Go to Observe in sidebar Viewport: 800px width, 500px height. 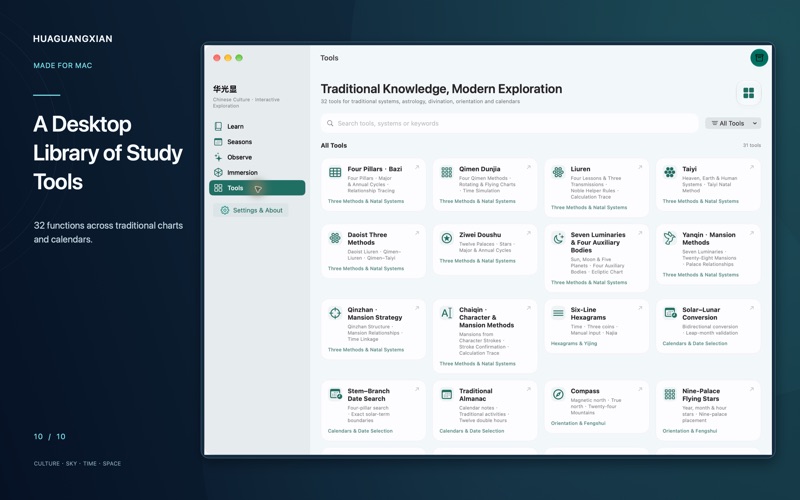[x=257, y=157]
